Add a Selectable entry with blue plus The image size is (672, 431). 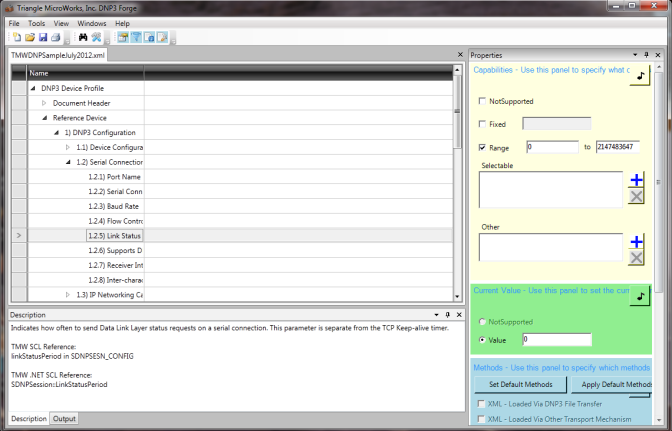pyautogui.click(x=636, y=180)
